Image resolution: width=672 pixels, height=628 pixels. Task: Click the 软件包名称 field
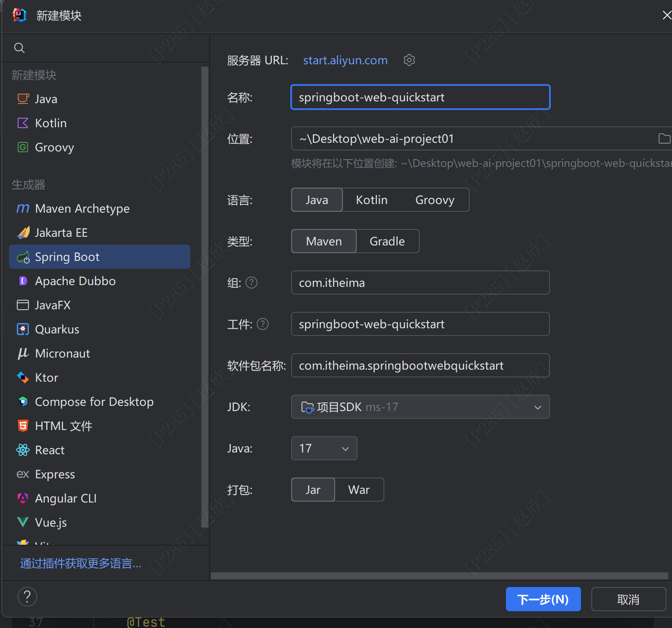pyautogui.click(x=421, y=365)
